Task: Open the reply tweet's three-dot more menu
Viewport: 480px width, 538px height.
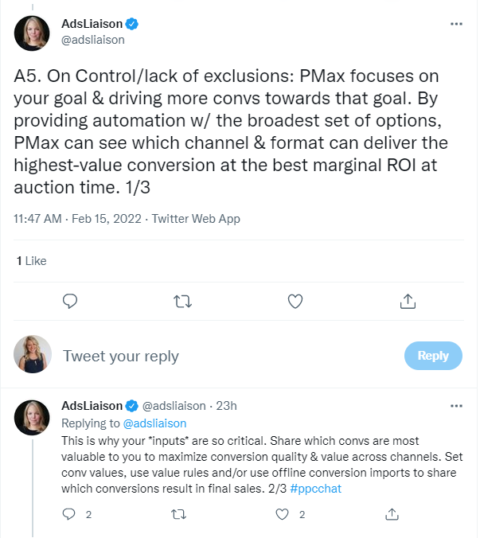Action: [456, 406]
